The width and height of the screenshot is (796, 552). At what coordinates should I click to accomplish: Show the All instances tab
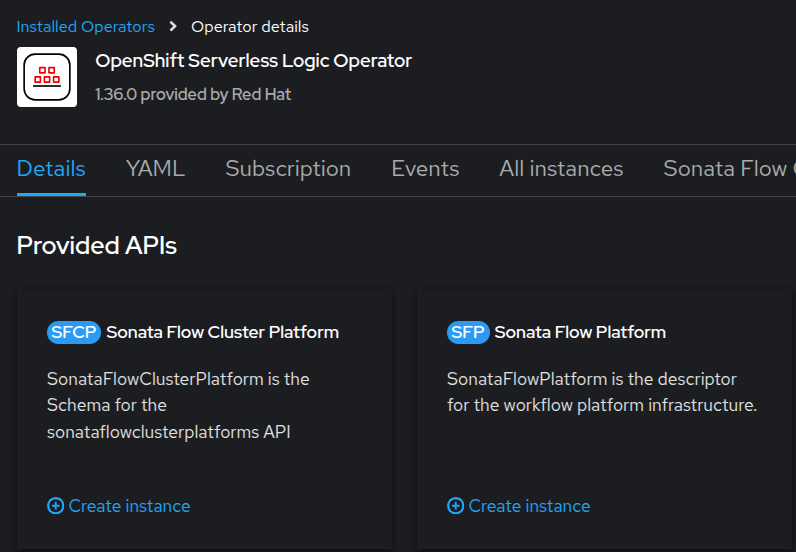click(x=561, y=169)
